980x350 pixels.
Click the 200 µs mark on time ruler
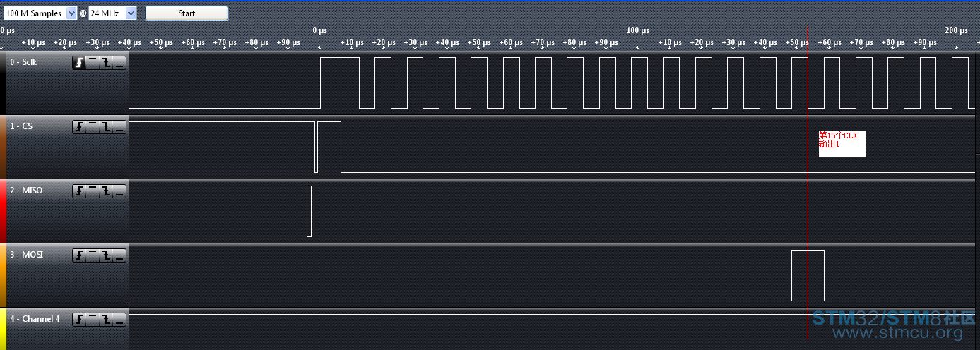tap(957, 31)
